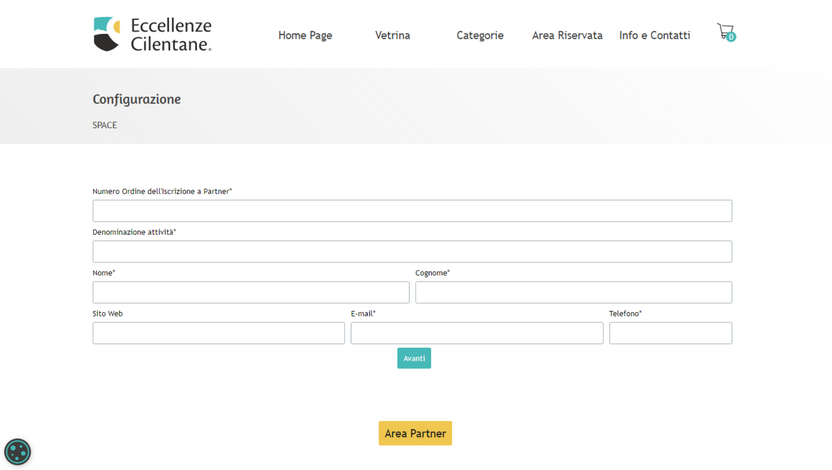The width and height of the screenshot is (832, 470).
Task: Open the cookie settings icon
Action: (18, 452)
